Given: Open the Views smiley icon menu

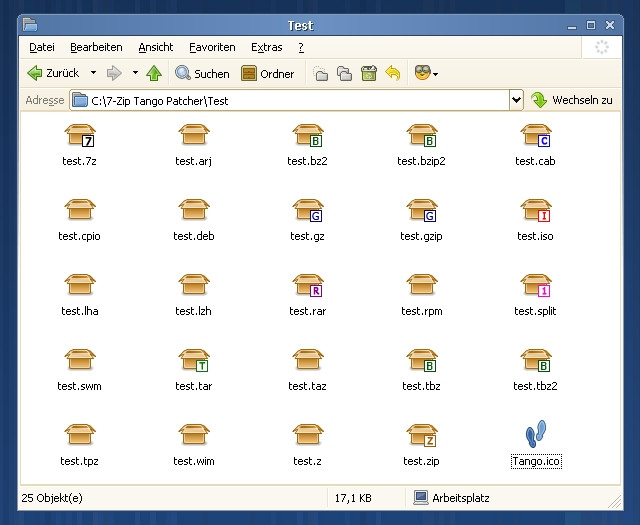Looking at the screenshot, I should (x=426, y=73).
